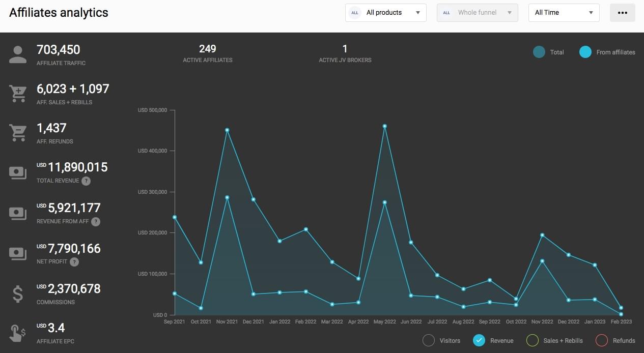644x353 pixels.
Task: Click the From affiliates legend color circle
Action: (585, 52)
